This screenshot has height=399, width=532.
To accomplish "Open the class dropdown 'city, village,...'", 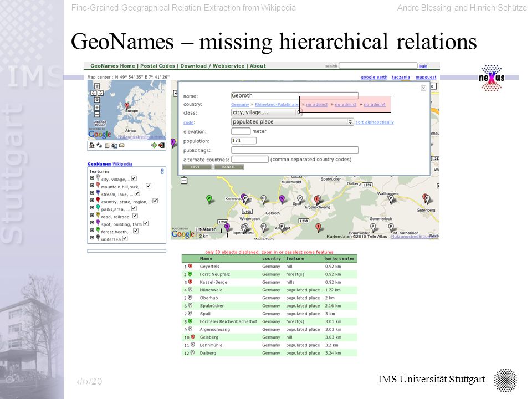I will click(267, 112).
